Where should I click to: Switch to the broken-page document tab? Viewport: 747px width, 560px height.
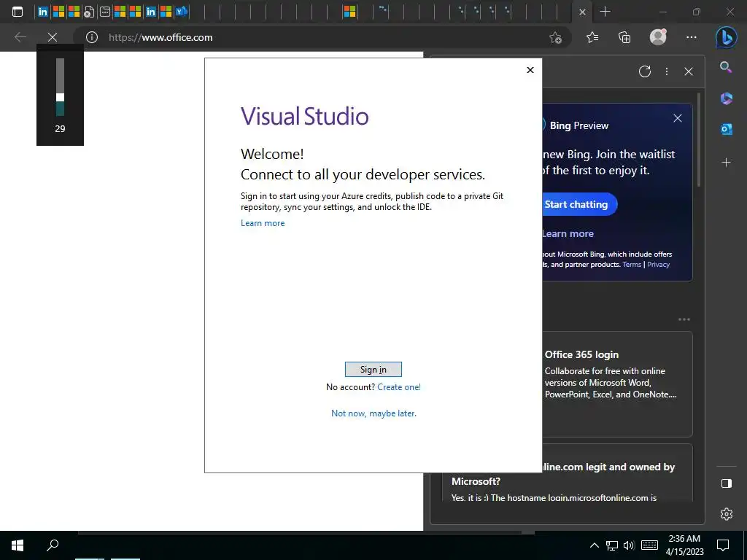(89, 12)
